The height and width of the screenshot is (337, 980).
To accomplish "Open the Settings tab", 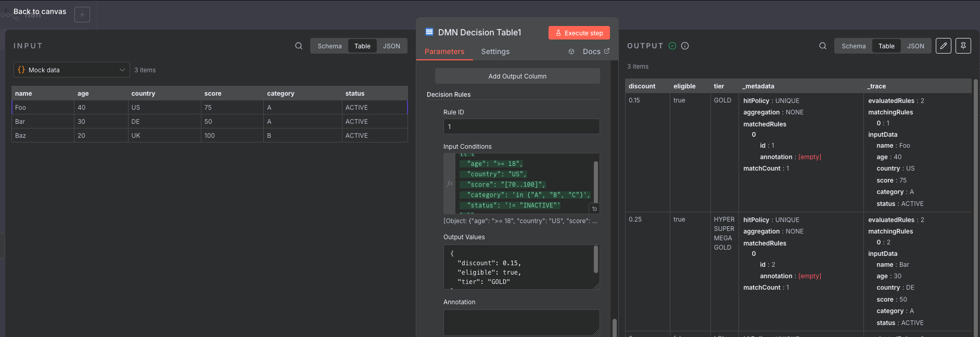I will [495, 51].
